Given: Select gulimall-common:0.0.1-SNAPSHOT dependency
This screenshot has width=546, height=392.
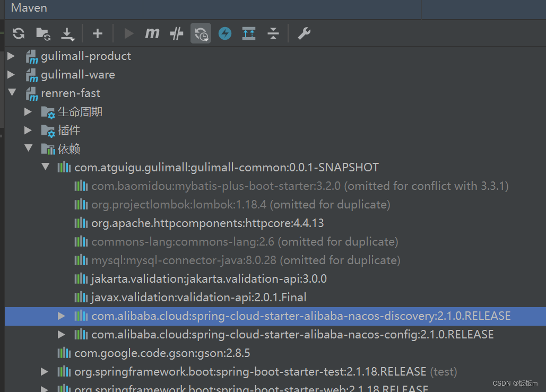Looking at the screenshot, I should 227,168.
